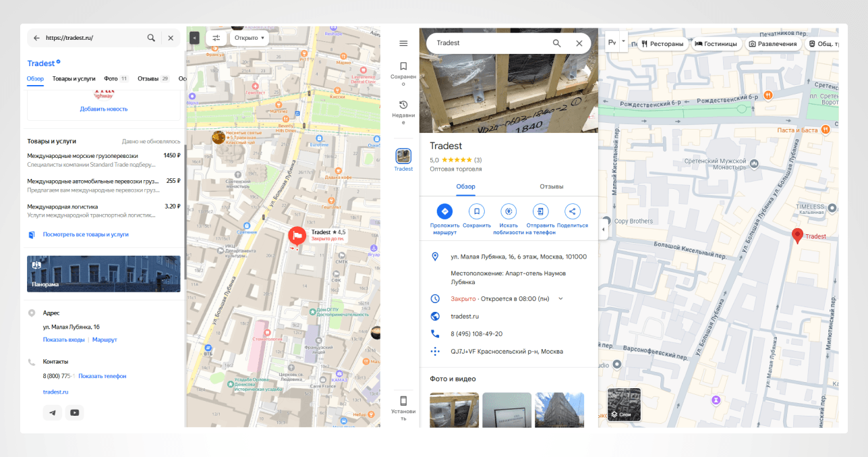Click Показать телефон link
This screenshot has height=457, width=868.
(x=103, y=376)
